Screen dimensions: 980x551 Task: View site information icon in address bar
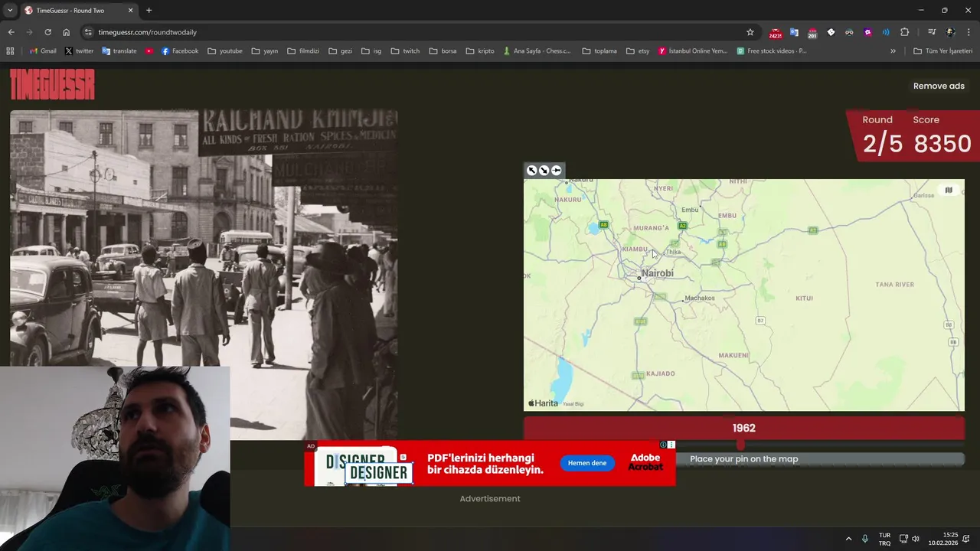tap(89, 32)
